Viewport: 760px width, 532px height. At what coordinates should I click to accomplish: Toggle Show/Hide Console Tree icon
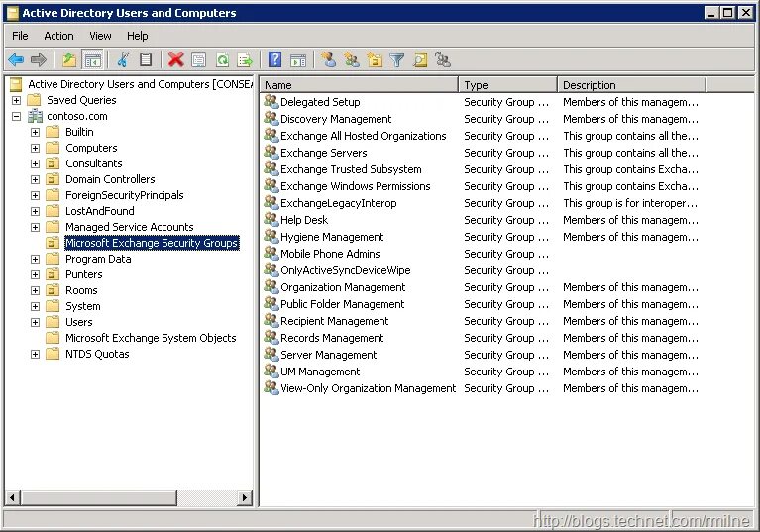tap(92, 60)
